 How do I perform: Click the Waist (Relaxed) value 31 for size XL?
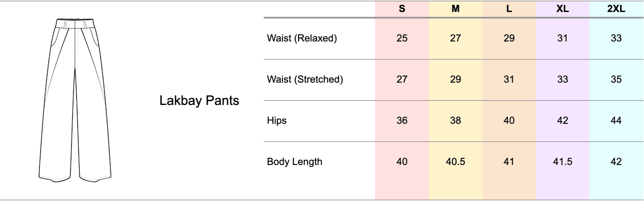562,38
